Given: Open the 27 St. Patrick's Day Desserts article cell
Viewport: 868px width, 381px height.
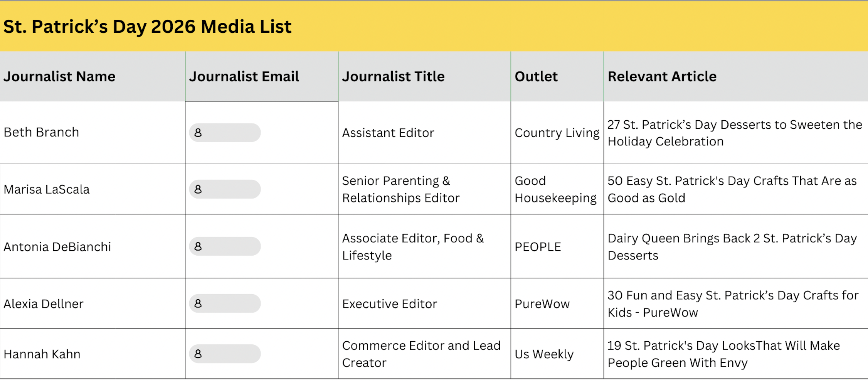Looking at the screenshot, I should [x=734, y=133].
